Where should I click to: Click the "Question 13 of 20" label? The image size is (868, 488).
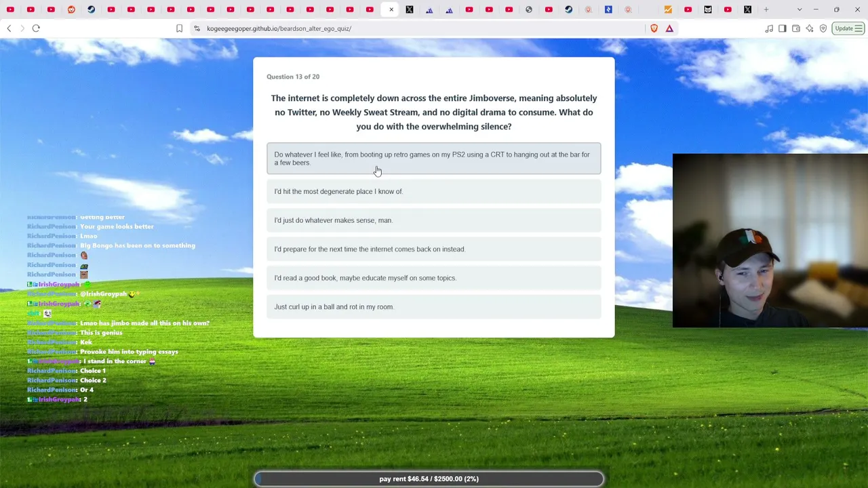(x=293, y=77)
